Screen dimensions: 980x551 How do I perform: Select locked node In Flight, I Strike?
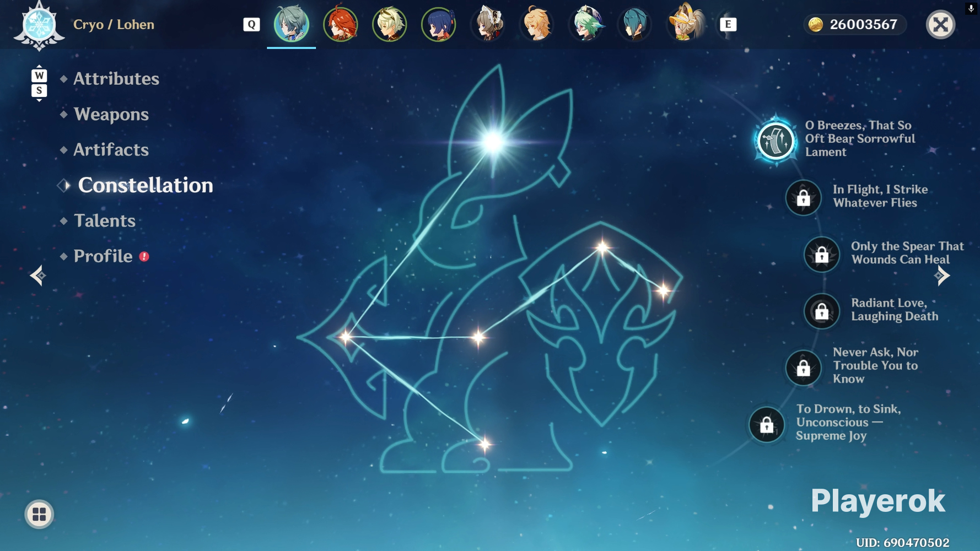coord(803,197)
